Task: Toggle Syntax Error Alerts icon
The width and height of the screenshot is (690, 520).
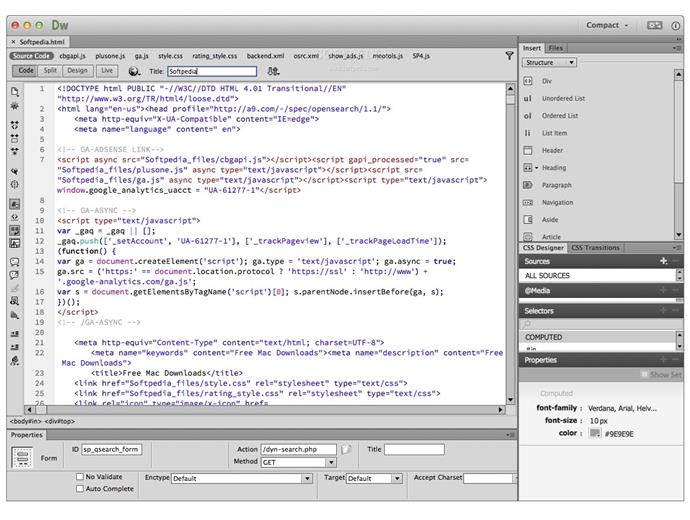Action: pyautogui.click(x=15, y=243)
